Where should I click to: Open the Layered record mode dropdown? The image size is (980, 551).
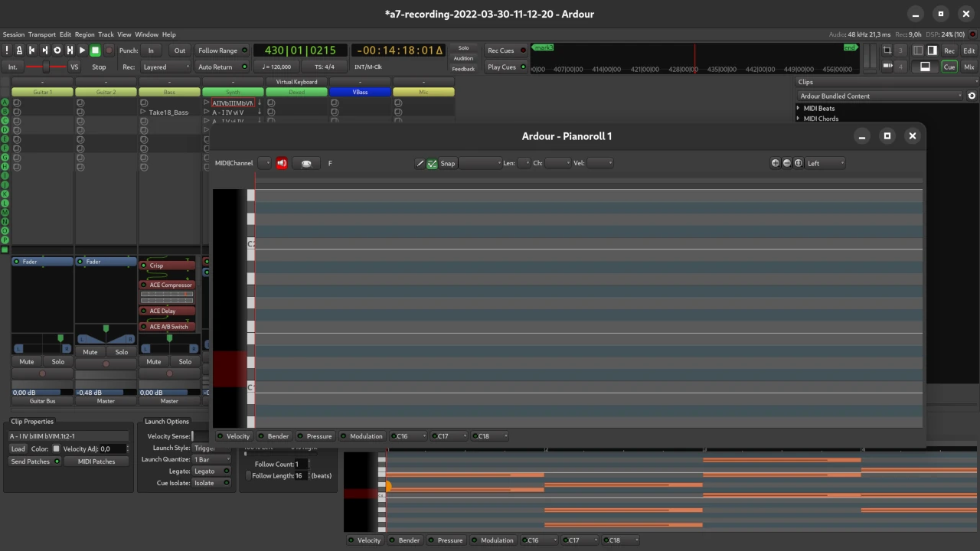(x=165, y=67)
